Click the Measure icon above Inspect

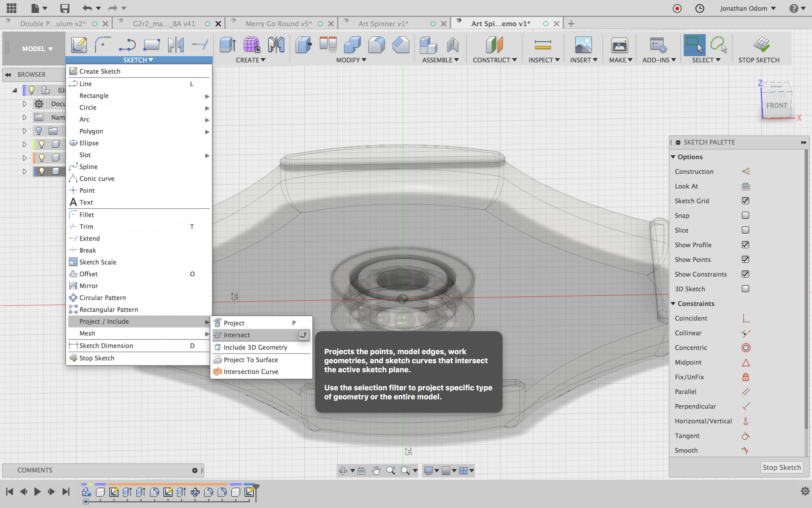pos(543,45)
